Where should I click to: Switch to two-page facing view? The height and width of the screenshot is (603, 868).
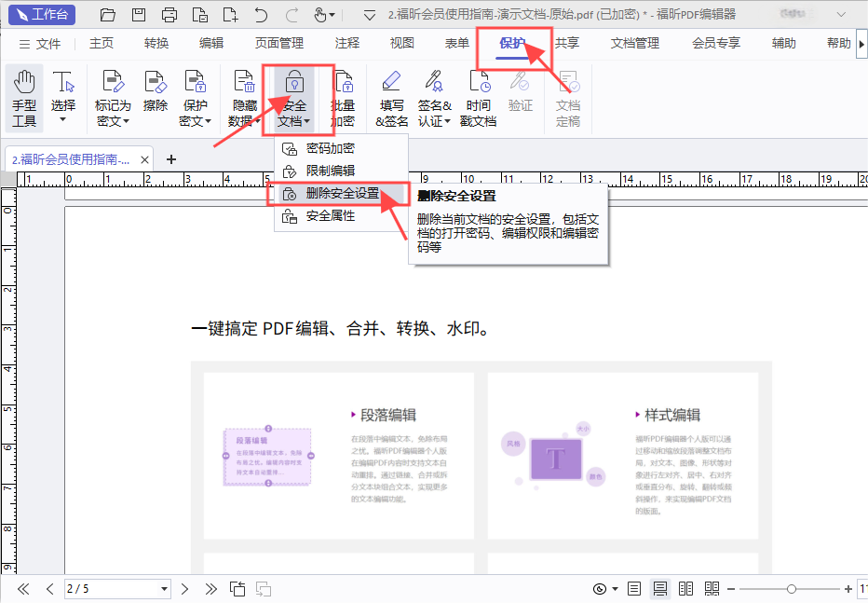pyautogui.click(x=685, y=589)
